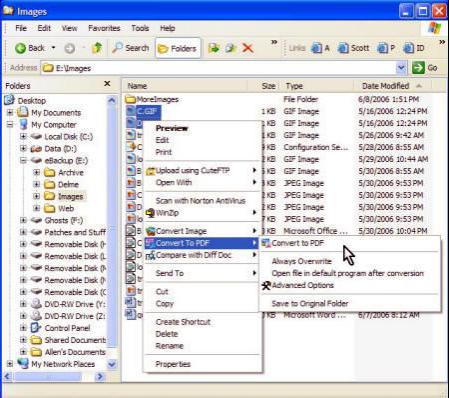Click the green Back arrow icon
Screen dimensions: 449x398
click(20, 48)
